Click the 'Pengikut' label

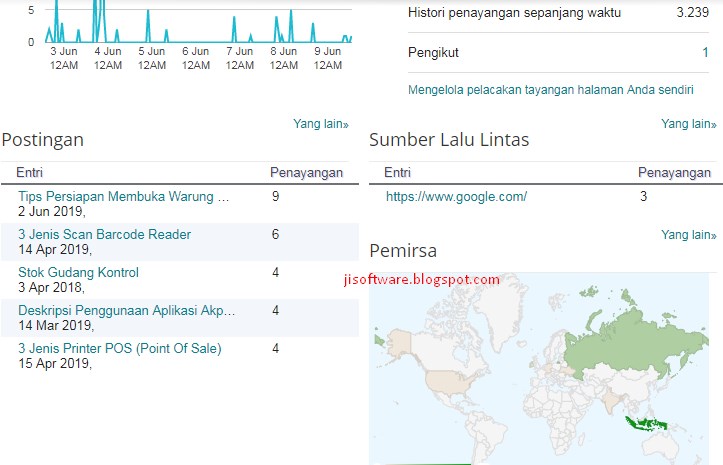[x=433, y=53]
